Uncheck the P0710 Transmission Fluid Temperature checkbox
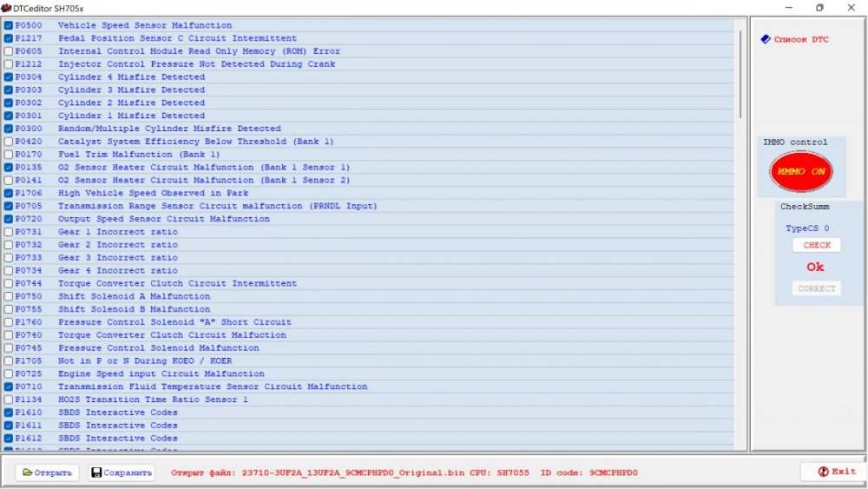The width and height of the screenshot is (868, 489). (x=9, y=387)
